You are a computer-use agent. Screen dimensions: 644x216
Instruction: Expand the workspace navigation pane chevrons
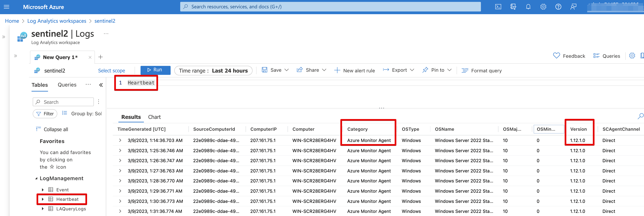point(15,56)
